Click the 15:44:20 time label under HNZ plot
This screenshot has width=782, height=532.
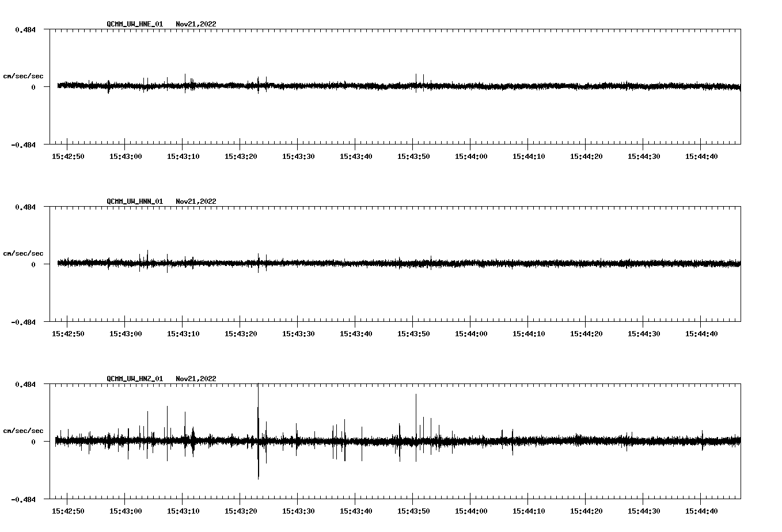pos(586,511)
